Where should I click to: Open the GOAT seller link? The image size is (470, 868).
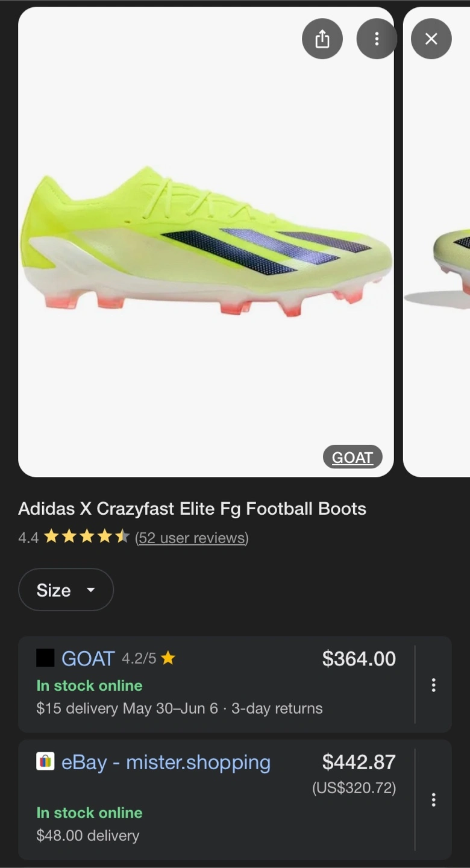tap(88, 659)
